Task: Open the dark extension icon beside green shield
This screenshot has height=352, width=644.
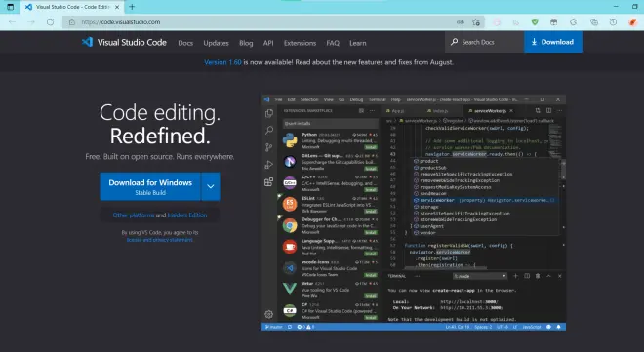Action: point(554,22)
